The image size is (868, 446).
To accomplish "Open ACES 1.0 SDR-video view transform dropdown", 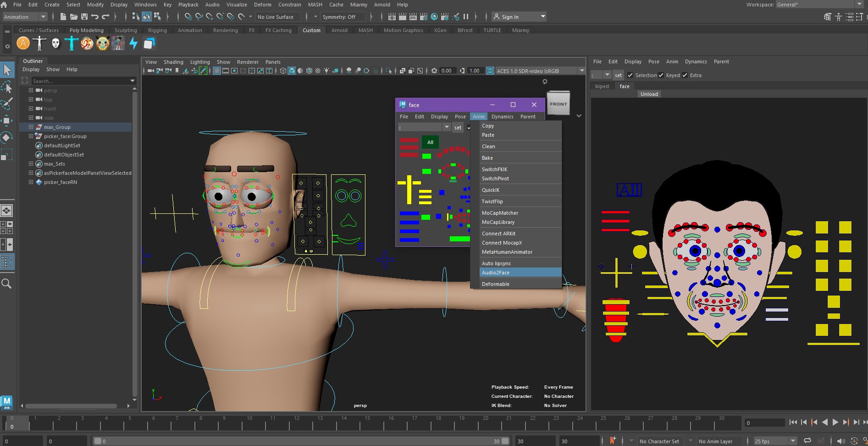I will pos(540,71).
